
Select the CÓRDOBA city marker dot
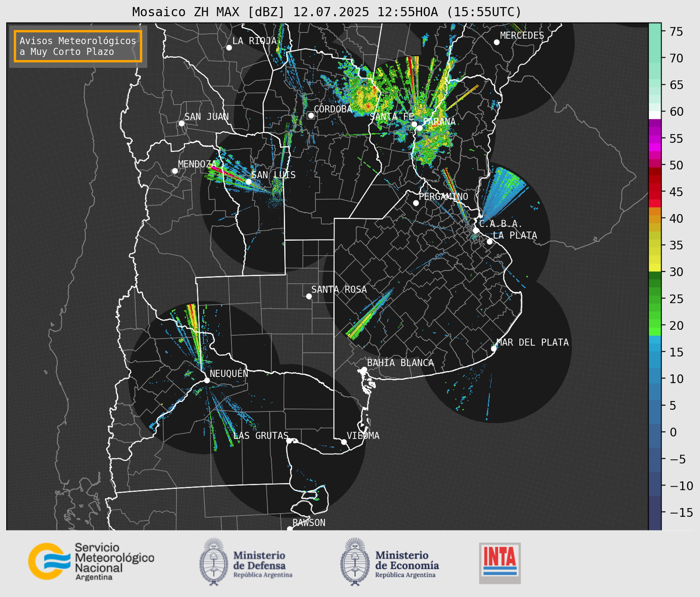point(311,115)
